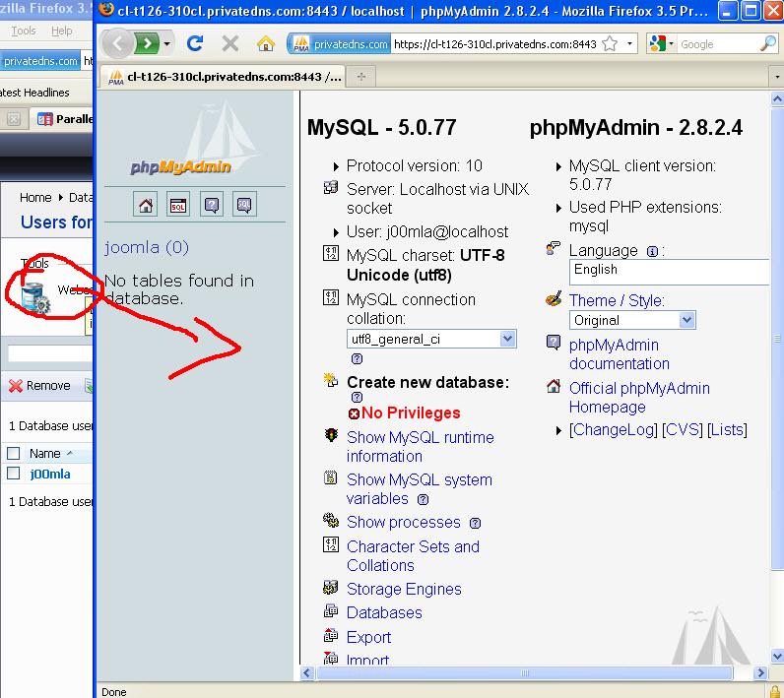Go to phpMyAdmin Home icon
This screenshot has height=698, width=784.
[x=146, y=205]
